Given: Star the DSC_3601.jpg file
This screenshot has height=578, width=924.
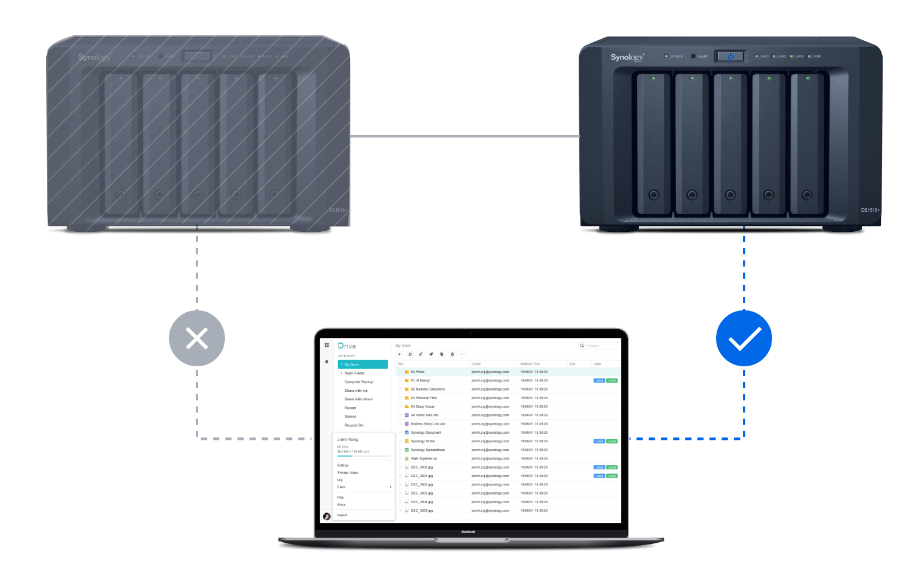Looking at the screenshot, I should 401,476.
